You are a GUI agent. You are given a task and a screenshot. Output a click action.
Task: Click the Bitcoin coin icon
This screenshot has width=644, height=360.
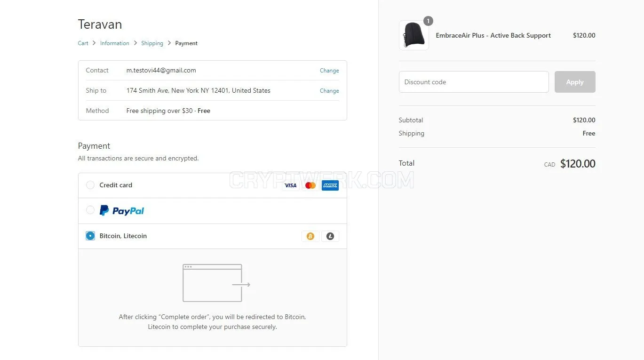[310, 236]
